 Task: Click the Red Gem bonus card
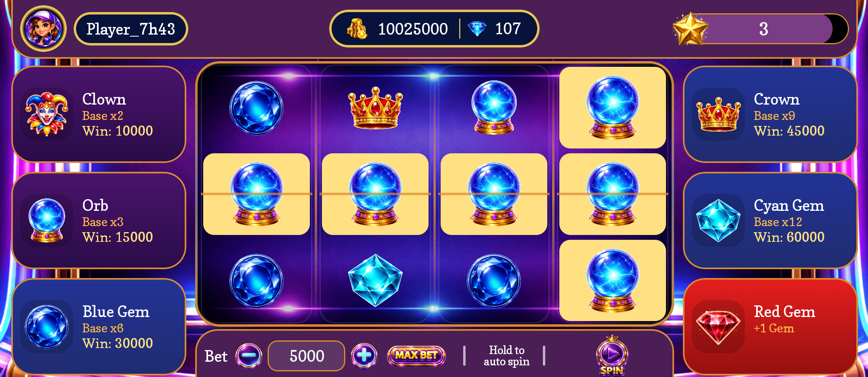click(x=770, y=327)
